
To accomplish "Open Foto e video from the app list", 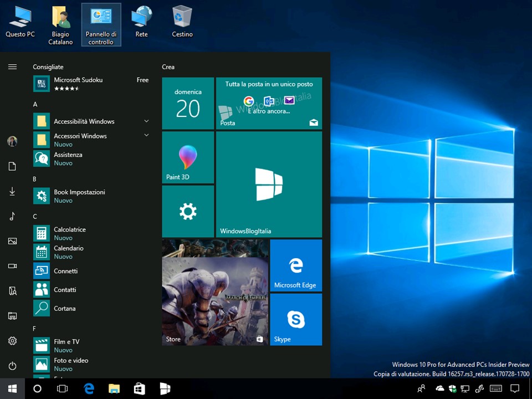I will (91, 364).
